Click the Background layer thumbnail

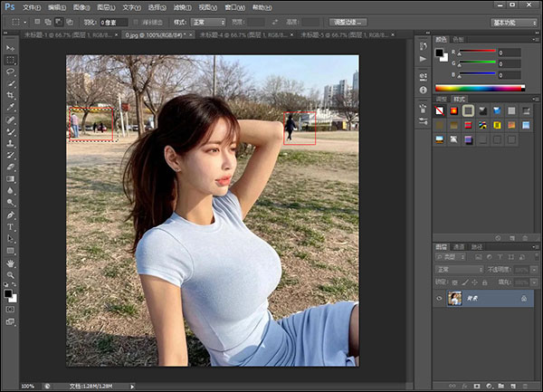point(454,298)
